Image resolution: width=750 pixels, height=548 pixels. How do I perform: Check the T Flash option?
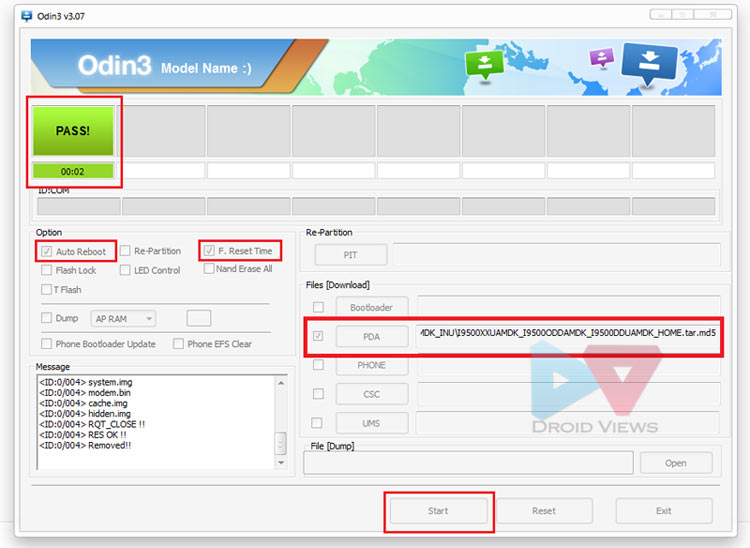coord(46,289)
